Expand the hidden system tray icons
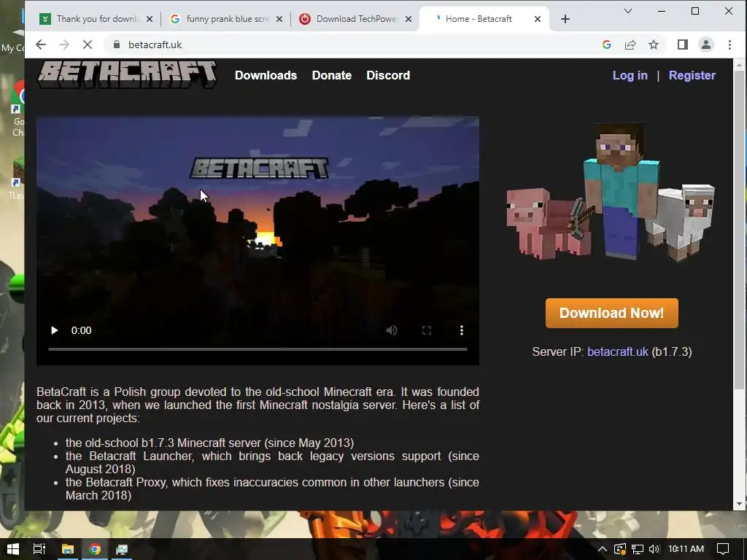 pos(602,549)
